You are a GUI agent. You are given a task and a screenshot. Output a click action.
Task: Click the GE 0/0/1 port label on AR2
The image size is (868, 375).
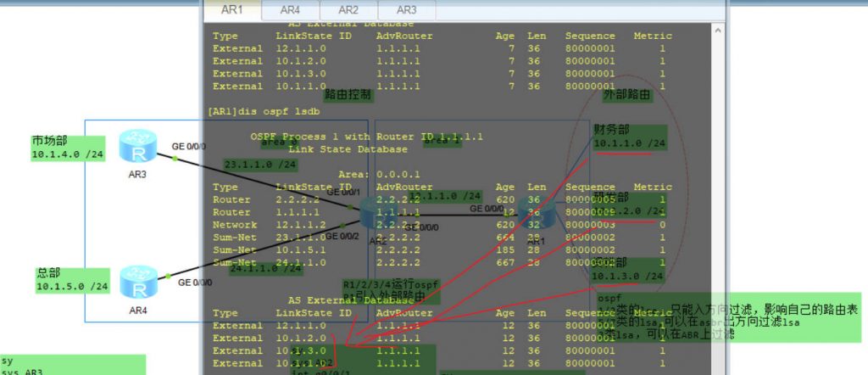343,193
